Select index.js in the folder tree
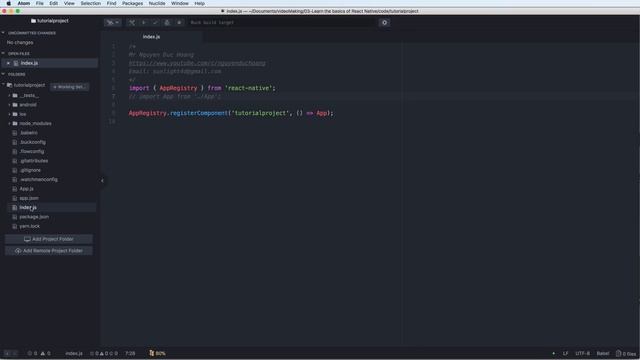 pos(28,208)
